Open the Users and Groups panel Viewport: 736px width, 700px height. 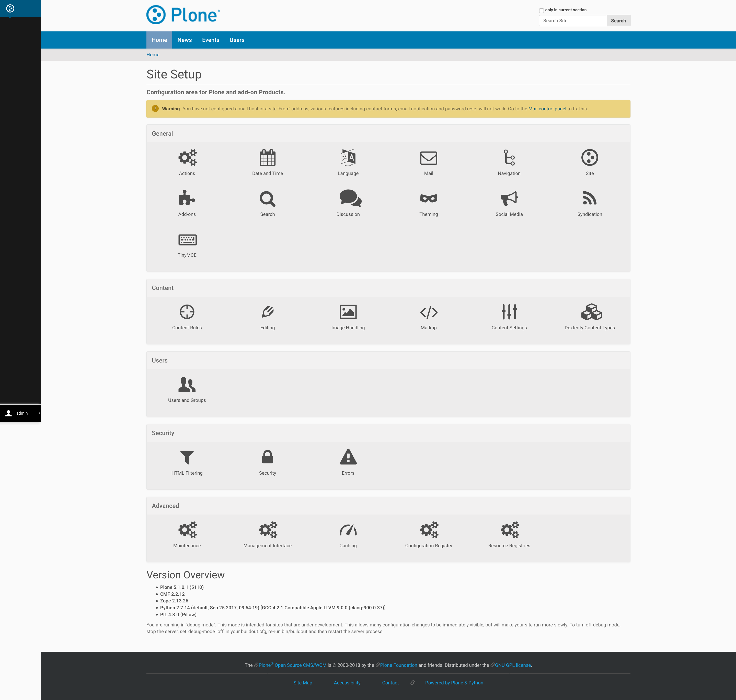click(187, 389)
